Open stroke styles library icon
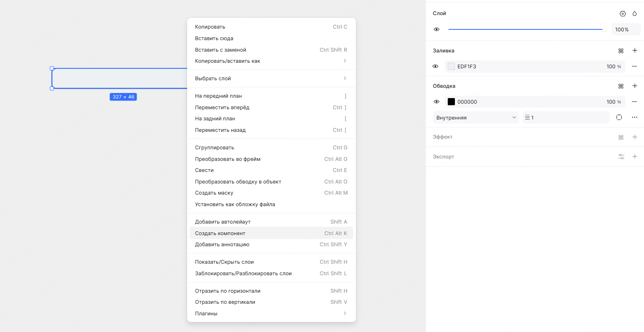This screenshot has width=644, height=332. pos(621,86)
